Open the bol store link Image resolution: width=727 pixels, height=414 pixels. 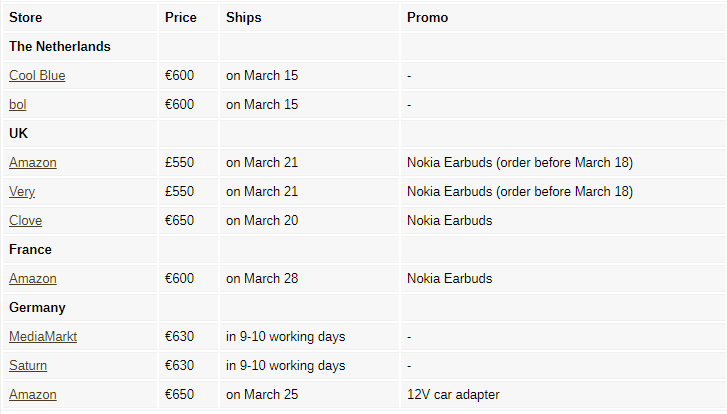coord(18,104)
